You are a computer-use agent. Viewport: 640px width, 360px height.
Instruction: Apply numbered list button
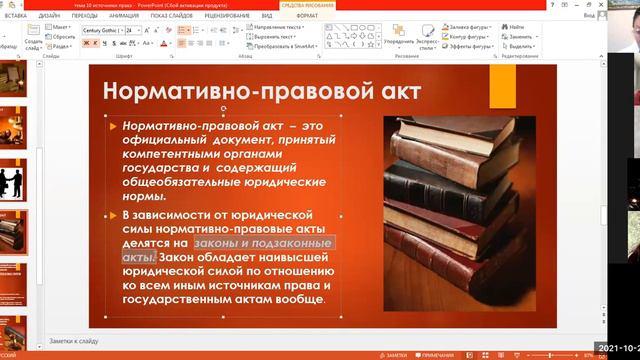pos(196,31)
